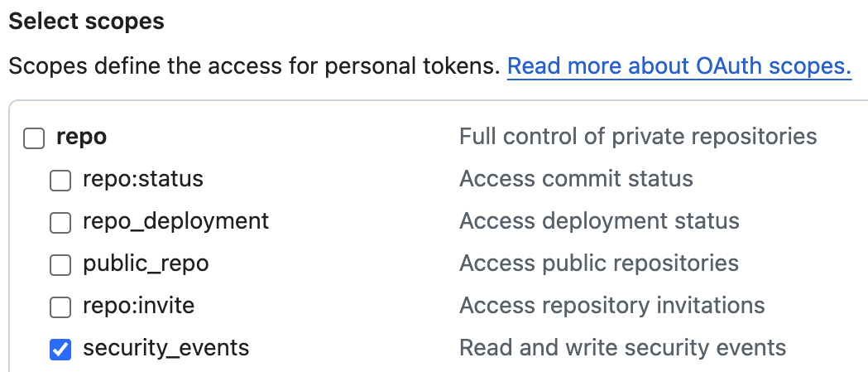Click the repo:status label text
The width and height of the screenshot is (868, 372).
142,179
